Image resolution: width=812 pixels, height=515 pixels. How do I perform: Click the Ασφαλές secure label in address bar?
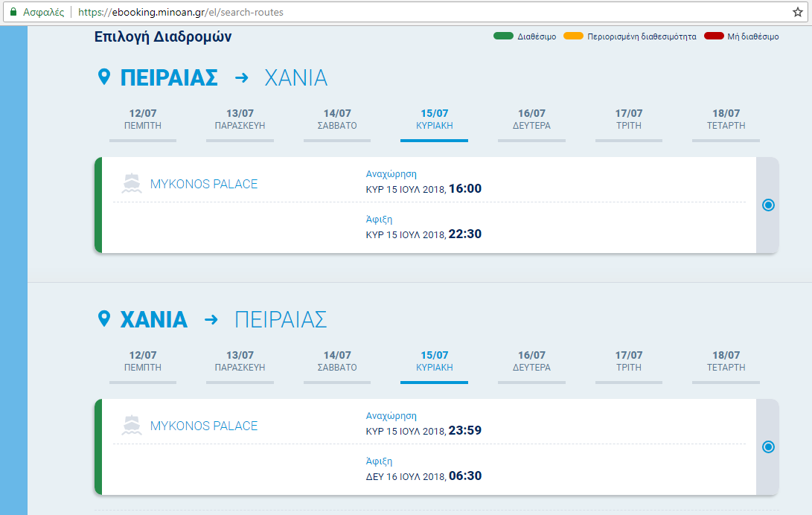[43, 12]
